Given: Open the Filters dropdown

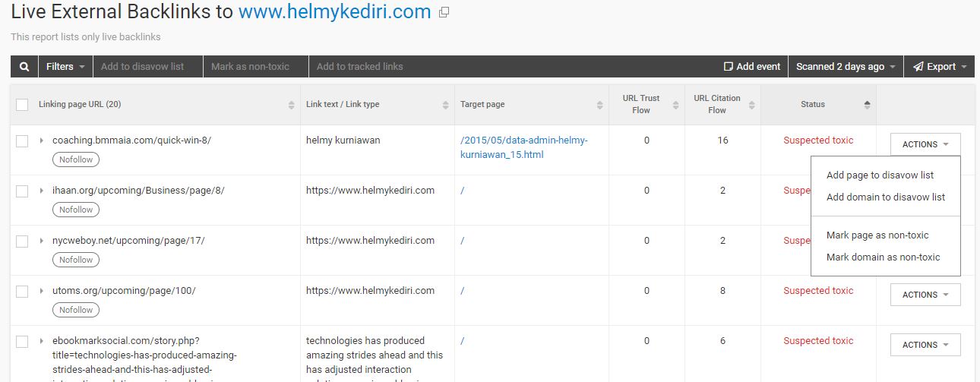Looking at the screenshot, I should [65, 67].
